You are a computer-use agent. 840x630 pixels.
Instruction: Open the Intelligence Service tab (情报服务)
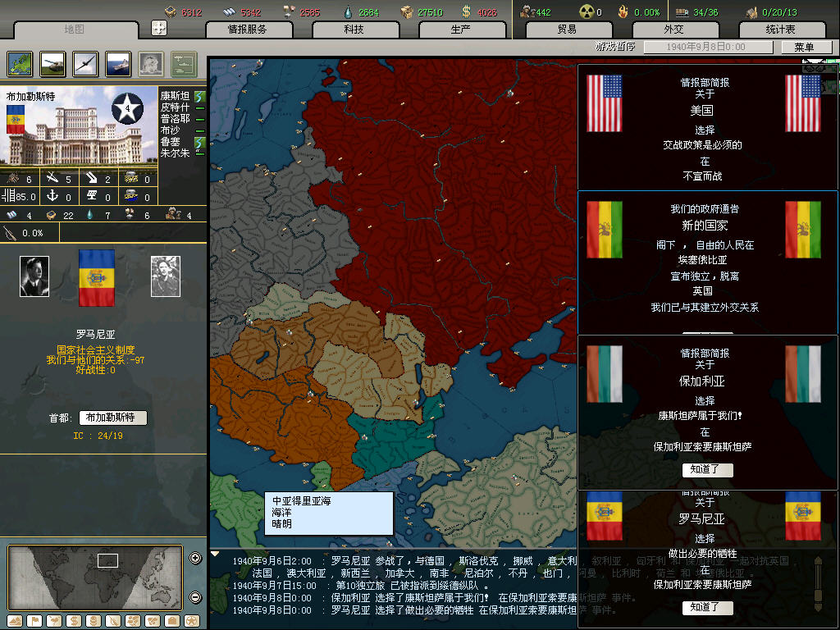[x=248, y=30]
